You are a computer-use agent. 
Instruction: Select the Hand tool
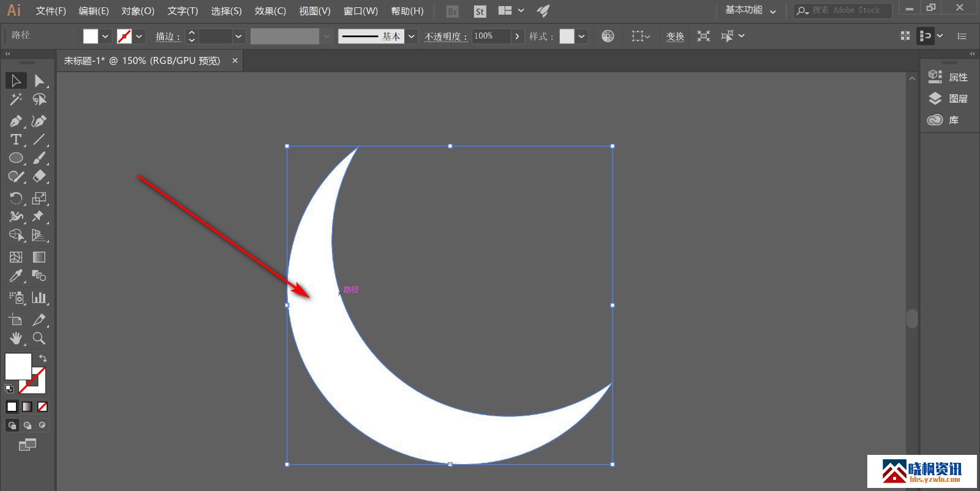coord(15,338)
